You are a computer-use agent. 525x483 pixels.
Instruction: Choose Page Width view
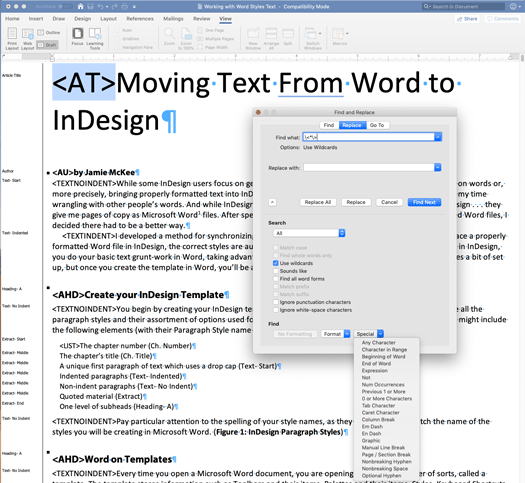pyautogui.click(x=213, y=47)
